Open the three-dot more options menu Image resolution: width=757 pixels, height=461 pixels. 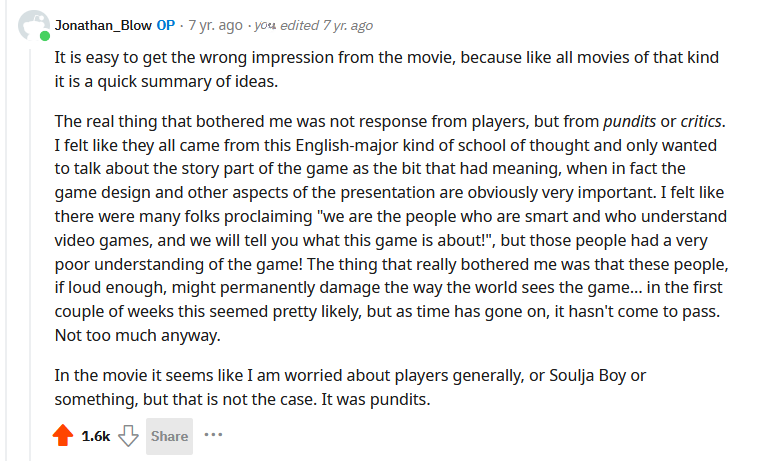[x=213, y=435]
